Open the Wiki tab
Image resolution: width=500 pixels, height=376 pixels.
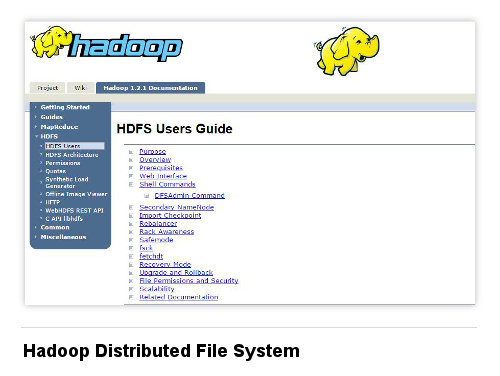coord(80,88)
